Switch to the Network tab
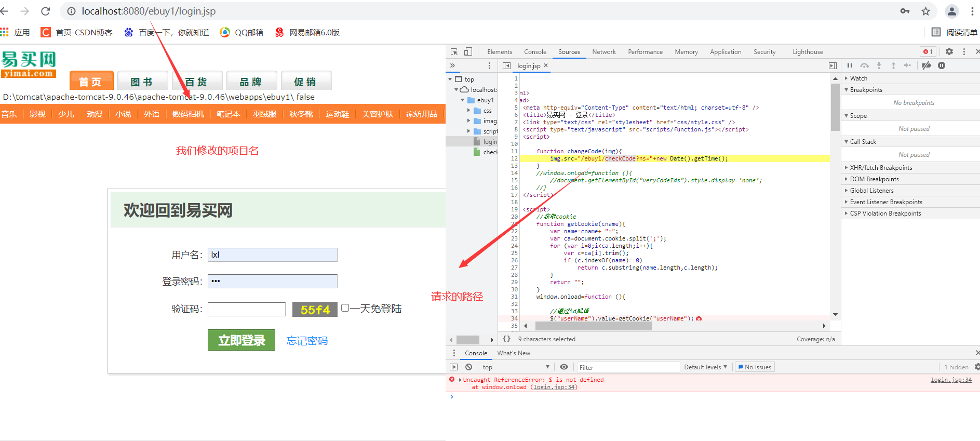 pos(604,52)
